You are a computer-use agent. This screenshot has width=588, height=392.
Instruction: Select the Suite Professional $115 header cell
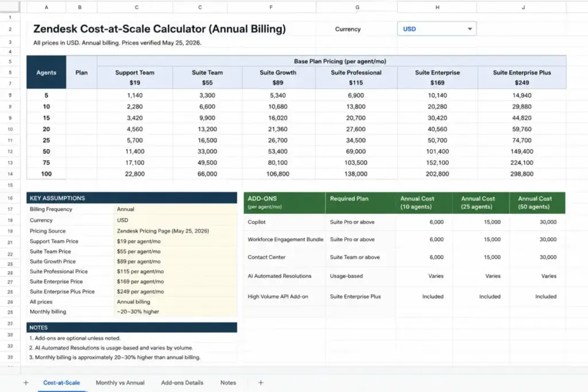coord(356,77)
